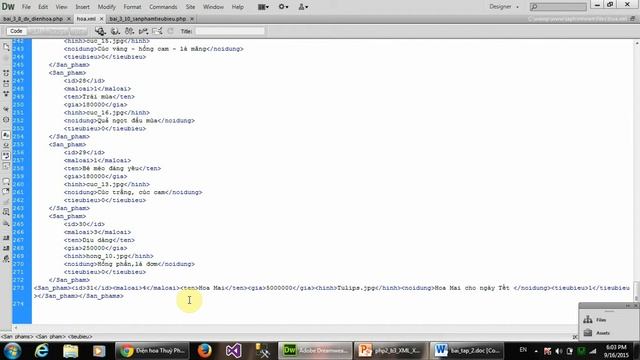The image size is (640, 360).
Task: Click Wrap Tag icon in coding toolbar
Action: [6, 202]
